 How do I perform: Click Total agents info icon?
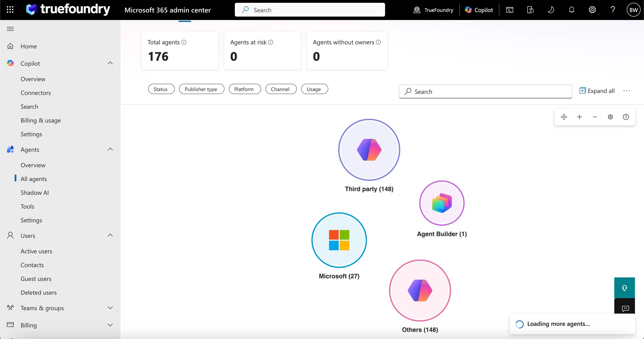184,42
